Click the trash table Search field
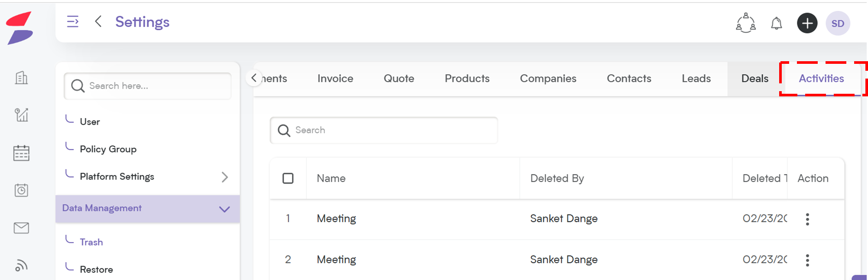Image resolution: width=868 pixels, height=280 pixels. (x=384, y=130)
